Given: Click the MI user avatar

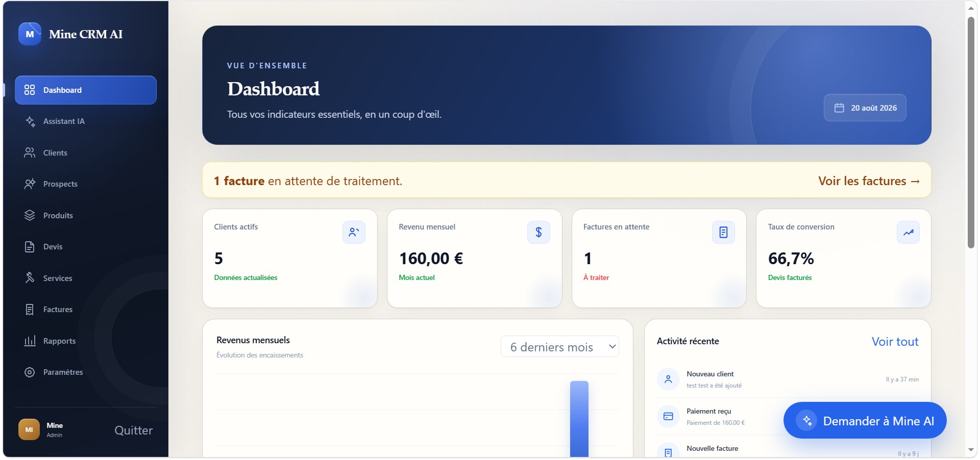Looking at the screenshot, I should (x=29, y=430).
